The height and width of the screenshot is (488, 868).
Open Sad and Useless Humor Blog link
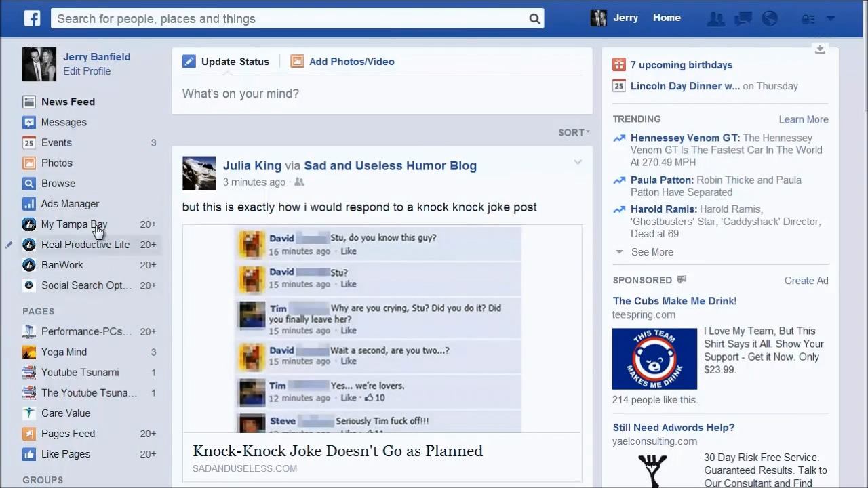391,165
